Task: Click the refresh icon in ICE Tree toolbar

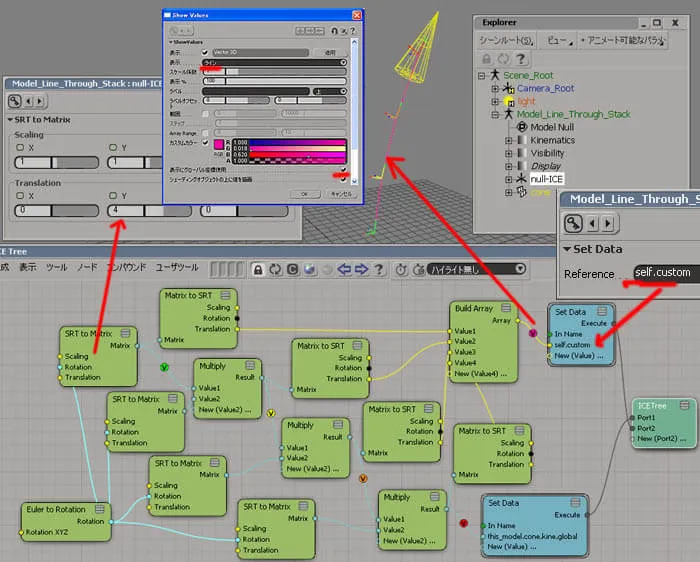Action: [275, 270]
